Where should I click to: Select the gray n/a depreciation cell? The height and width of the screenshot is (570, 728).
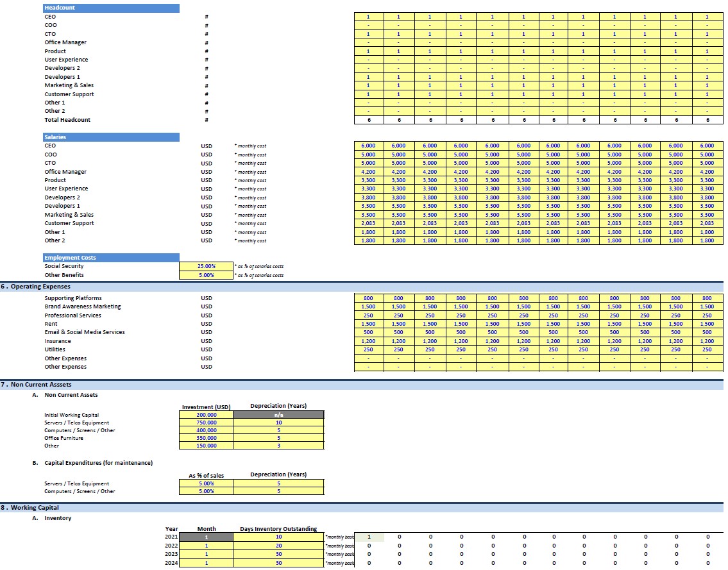[278, 415]
